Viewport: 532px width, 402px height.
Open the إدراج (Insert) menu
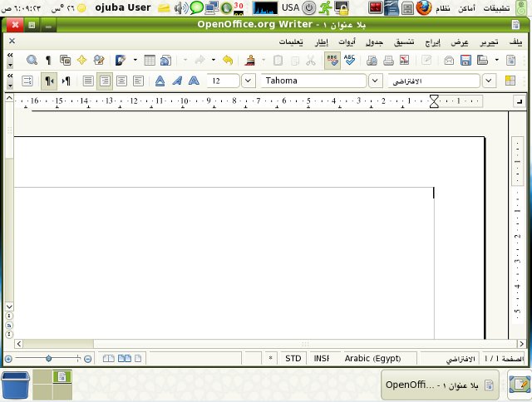[x=432, y=42]
